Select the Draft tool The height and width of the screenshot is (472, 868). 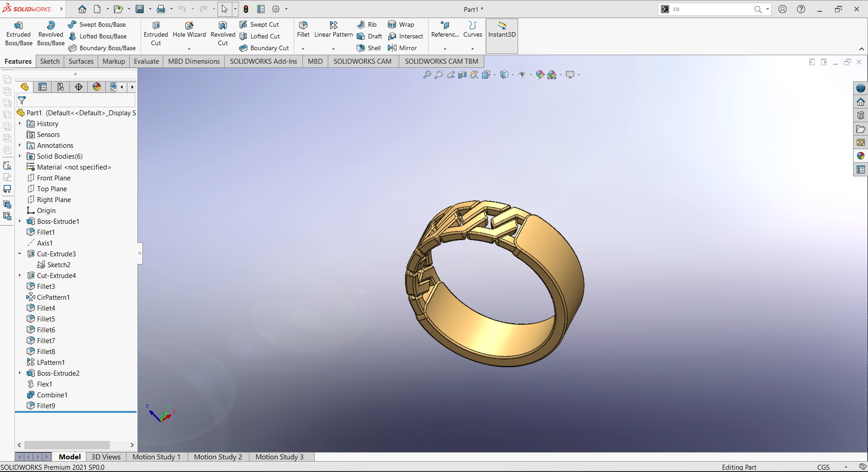click(x=369, y=36)
